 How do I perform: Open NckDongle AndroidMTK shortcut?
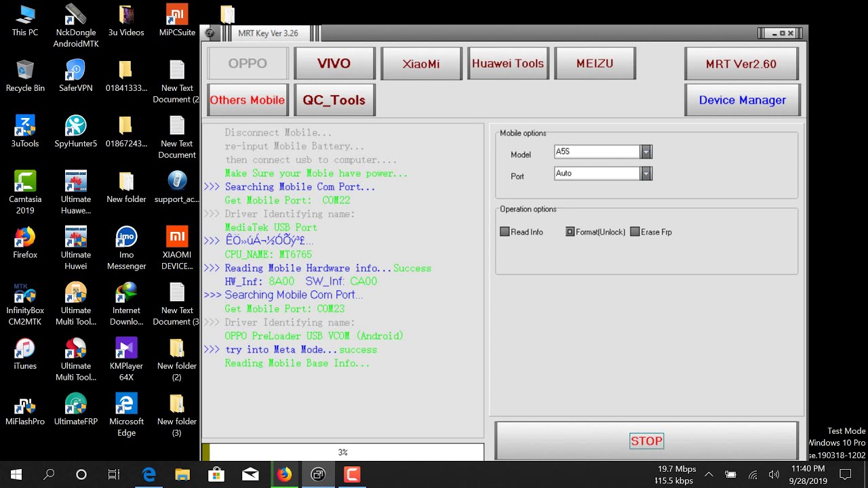(x=76, y=26)
